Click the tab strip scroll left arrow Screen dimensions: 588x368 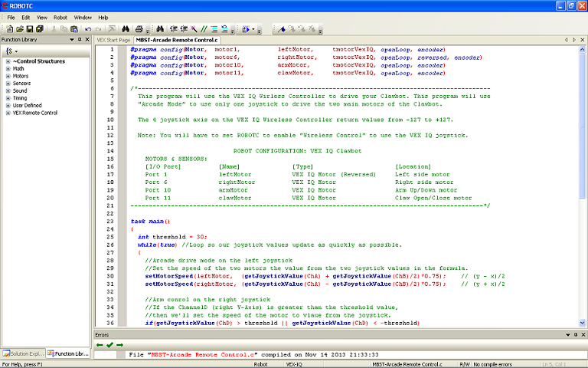567,40
